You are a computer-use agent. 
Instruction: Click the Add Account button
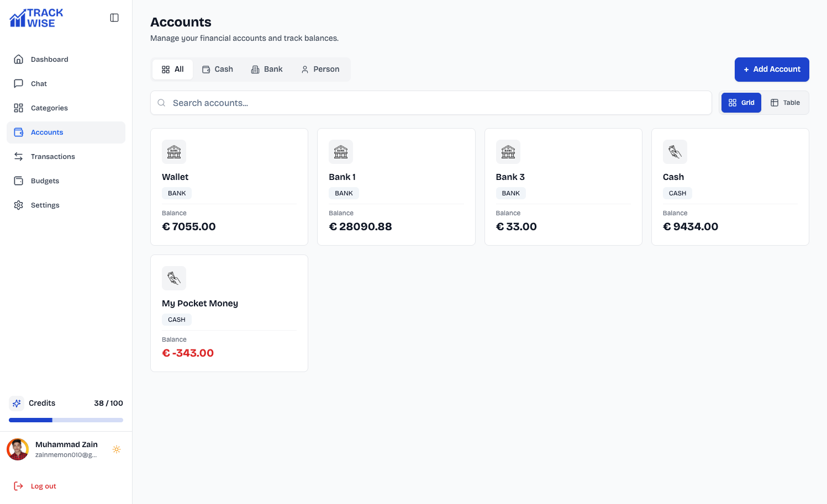772,69
